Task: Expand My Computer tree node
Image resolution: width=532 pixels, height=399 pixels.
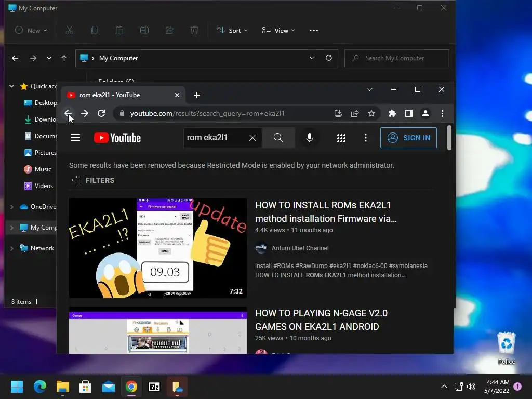Action: pyautogui.click(x=12, y=228)
